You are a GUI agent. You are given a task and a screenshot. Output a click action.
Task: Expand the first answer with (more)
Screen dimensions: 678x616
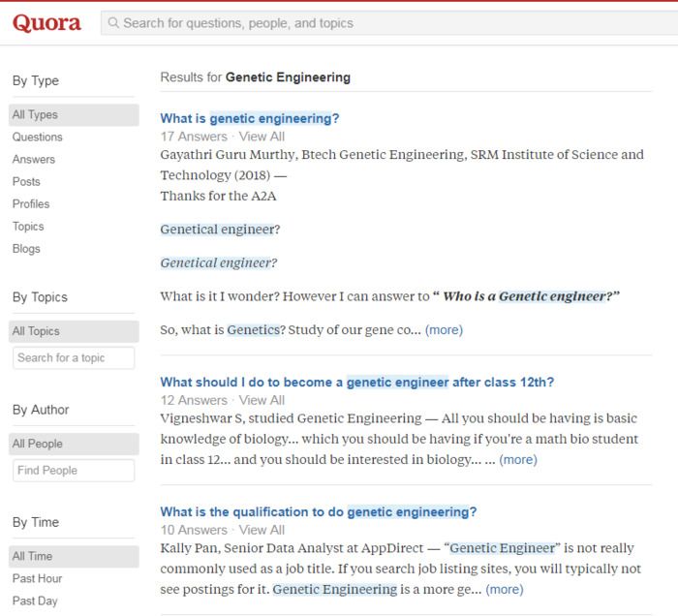pos(444,329)
